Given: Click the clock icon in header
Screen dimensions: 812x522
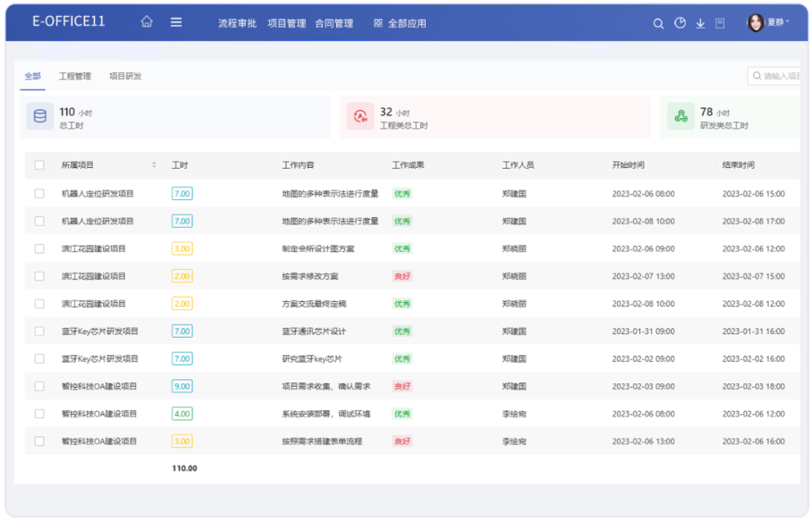Looking at the screenshot, I should (x=680, y=23).
